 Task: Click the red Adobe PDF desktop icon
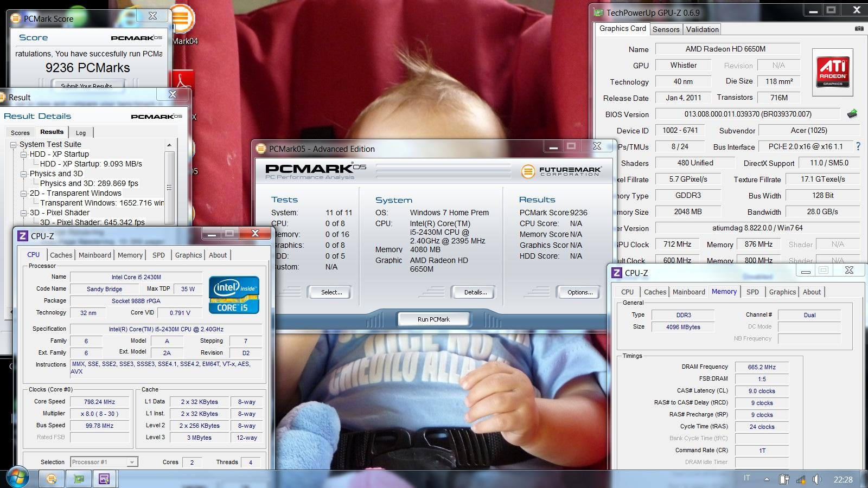click(183, 80)
